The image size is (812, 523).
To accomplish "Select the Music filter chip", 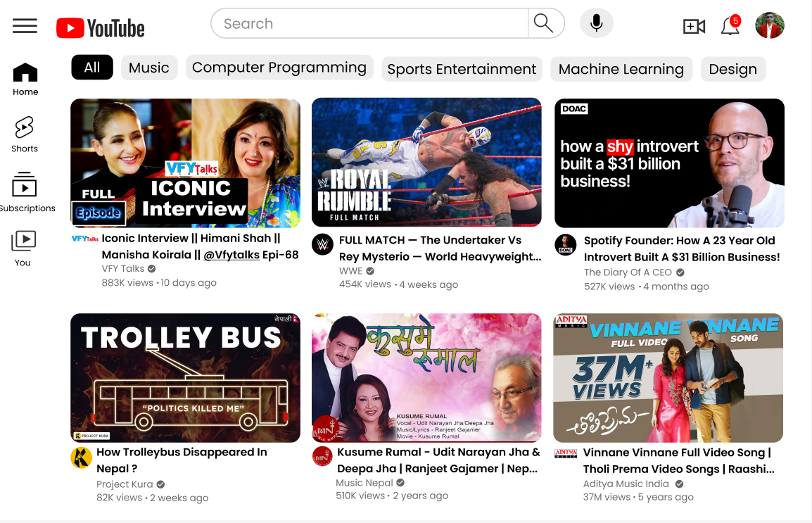I will click(x=149, y=68).
